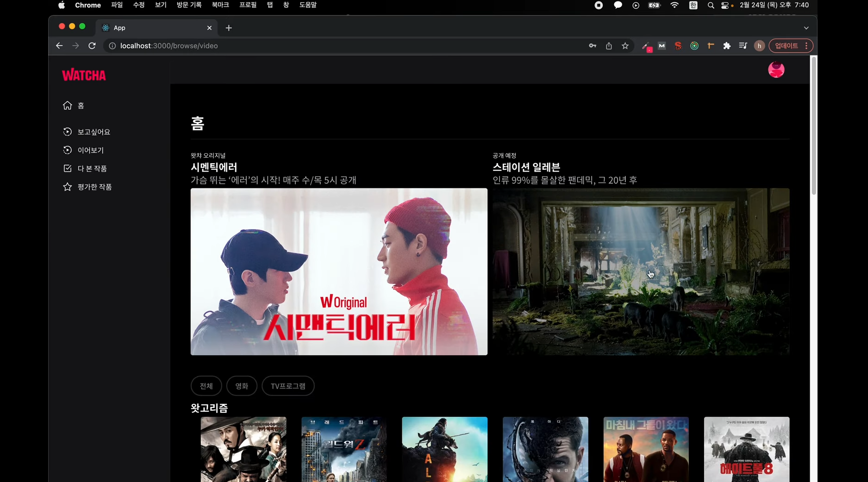
Task: Click the WATCHA logo
Action: pyautogui.click(x=84, y=75)
